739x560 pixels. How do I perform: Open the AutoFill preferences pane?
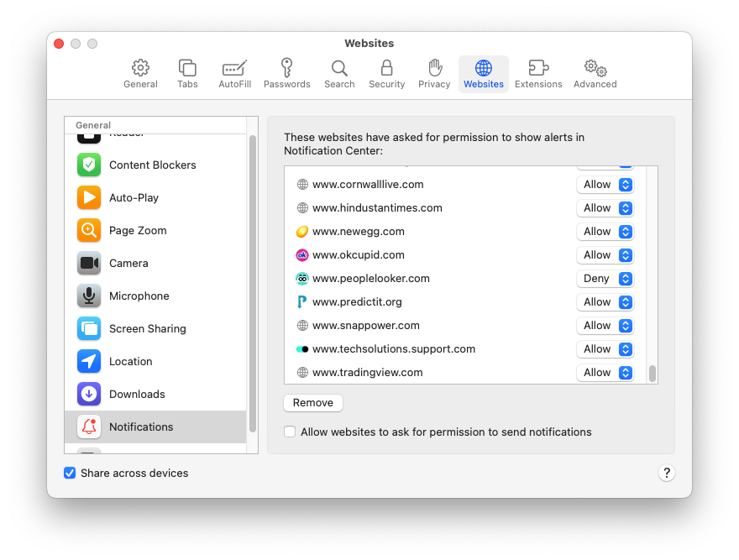pos(234,74)
